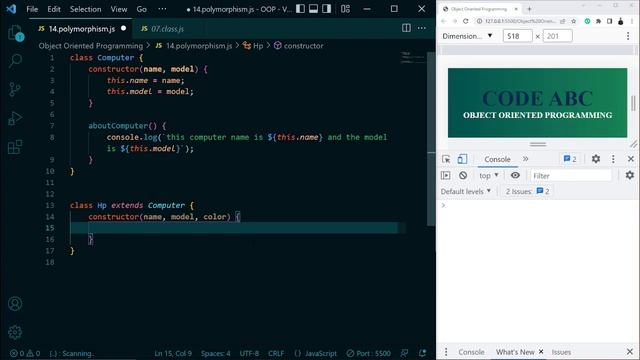Close the DevTools panel
Screen dimensions: 640x360
click(x=631, y=159)
